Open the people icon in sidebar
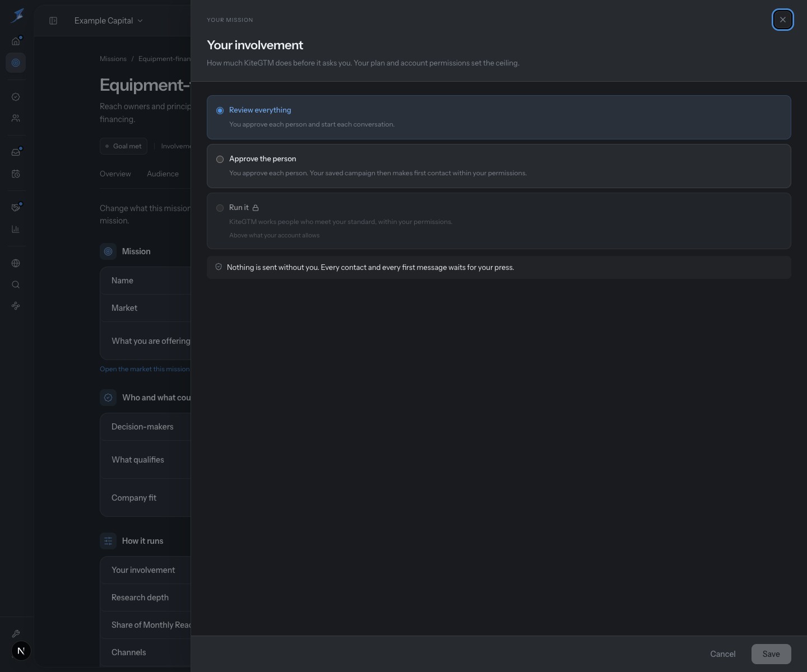Viewport: 807px width, 672px height. (x=16, y=118)
